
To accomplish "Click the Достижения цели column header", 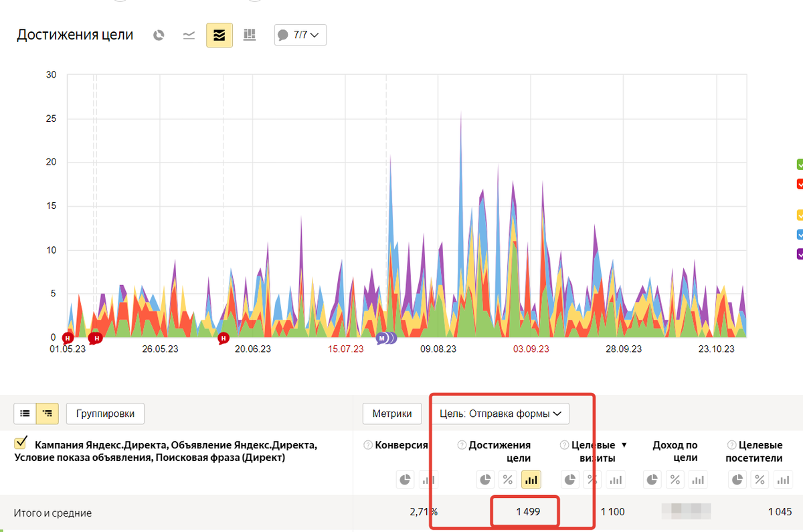I will point(500,452).
